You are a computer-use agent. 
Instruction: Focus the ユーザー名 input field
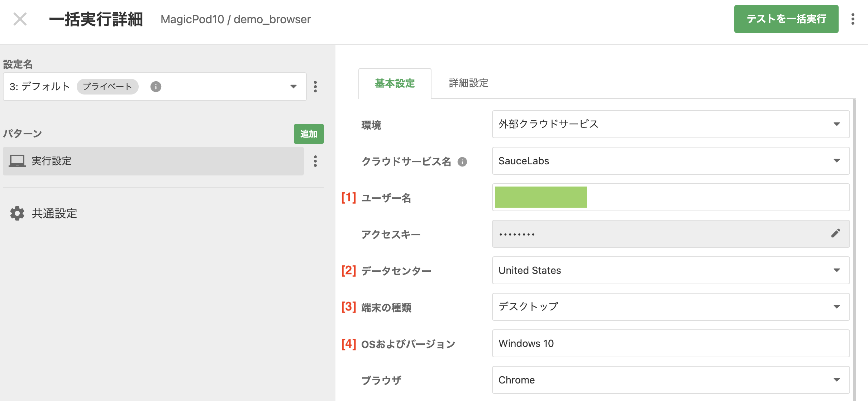pos(671,197)
